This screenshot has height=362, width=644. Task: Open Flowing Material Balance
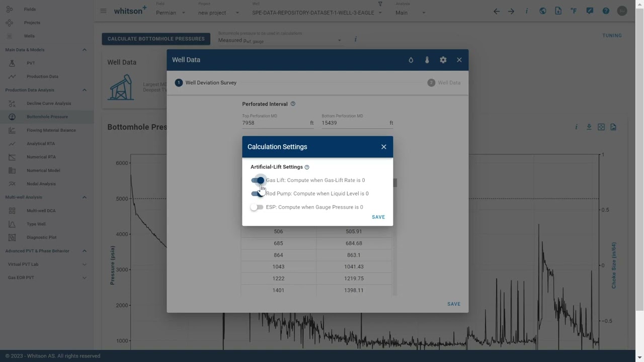click(51, 130)
